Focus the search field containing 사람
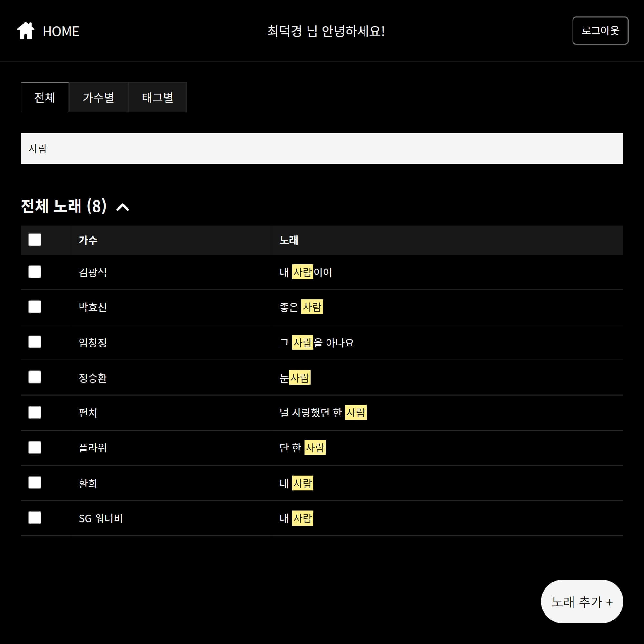 (322, 148)
